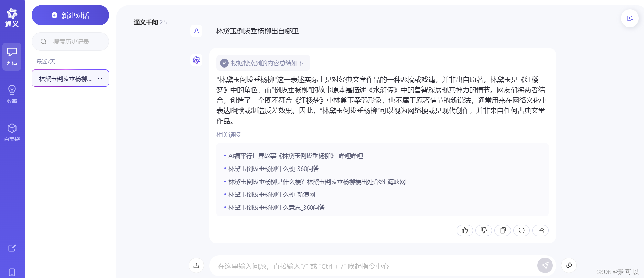Copy the answer text
The width and height of the screenshot is (644, 278).
tap(503, 230)
